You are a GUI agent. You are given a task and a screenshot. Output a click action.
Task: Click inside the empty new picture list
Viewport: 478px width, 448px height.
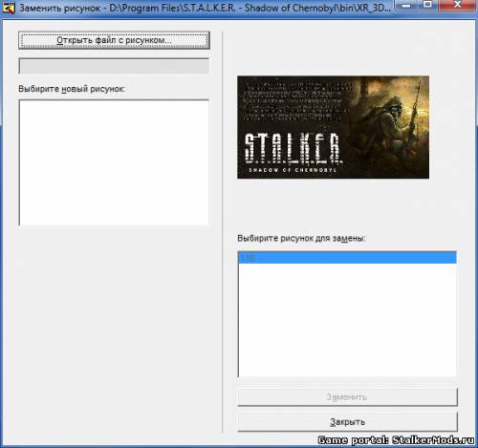coord(114,162)
